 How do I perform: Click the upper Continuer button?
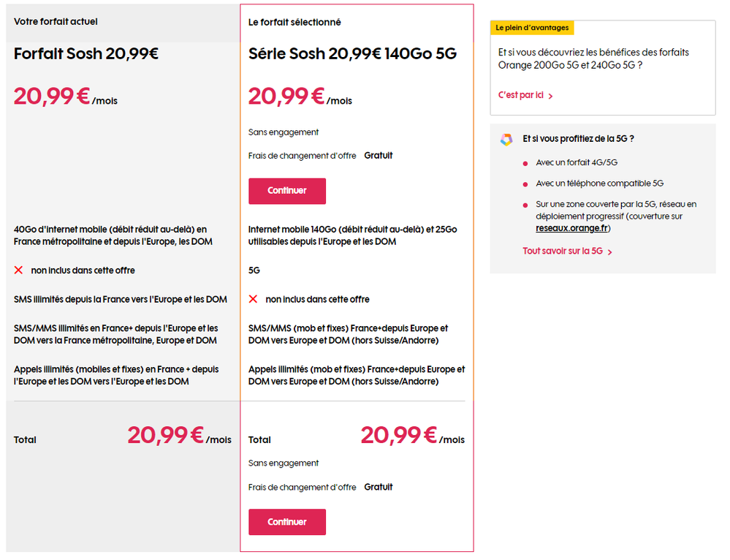[x=286, y=191]
